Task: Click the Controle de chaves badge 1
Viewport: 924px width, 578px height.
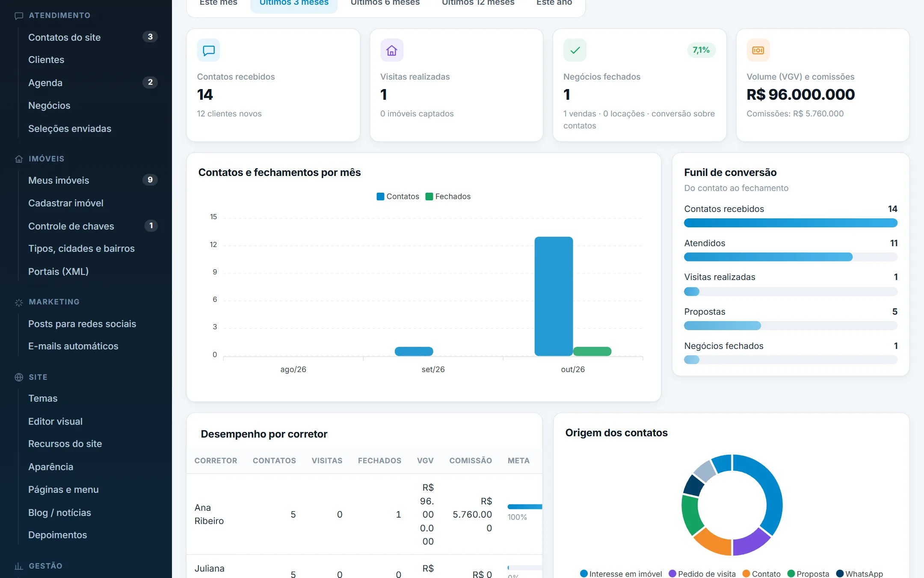Action: point(151,226)
